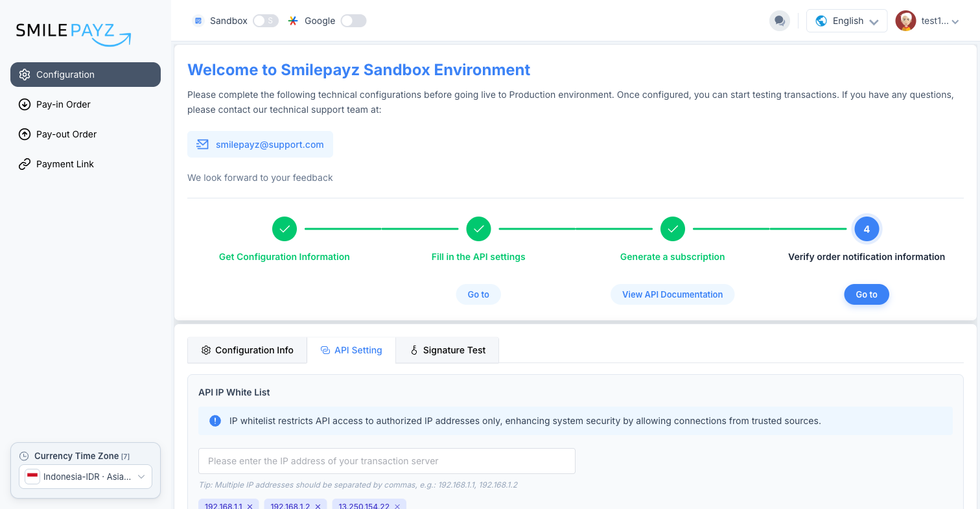Click the Smilepayz logo
Screen dimensions: 980x509
pos(73,34)
